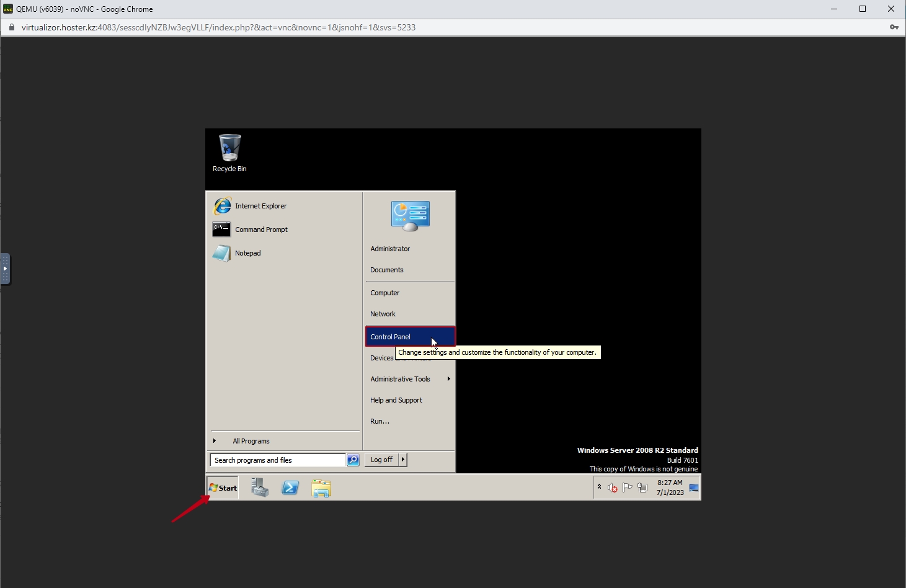The width and height of the screenshot is (906, 588).
Task: Click the browser address bar URL
Action: point(218,27)
